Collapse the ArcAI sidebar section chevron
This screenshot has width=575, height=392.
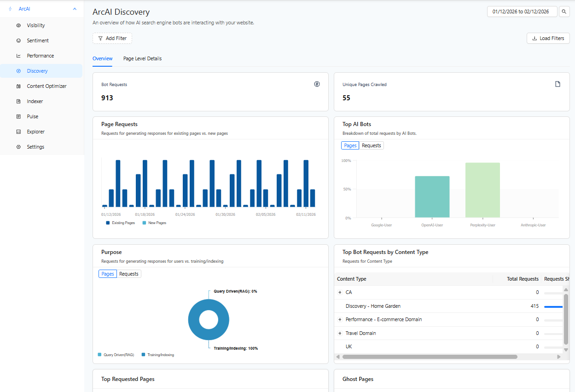(75, 9)
